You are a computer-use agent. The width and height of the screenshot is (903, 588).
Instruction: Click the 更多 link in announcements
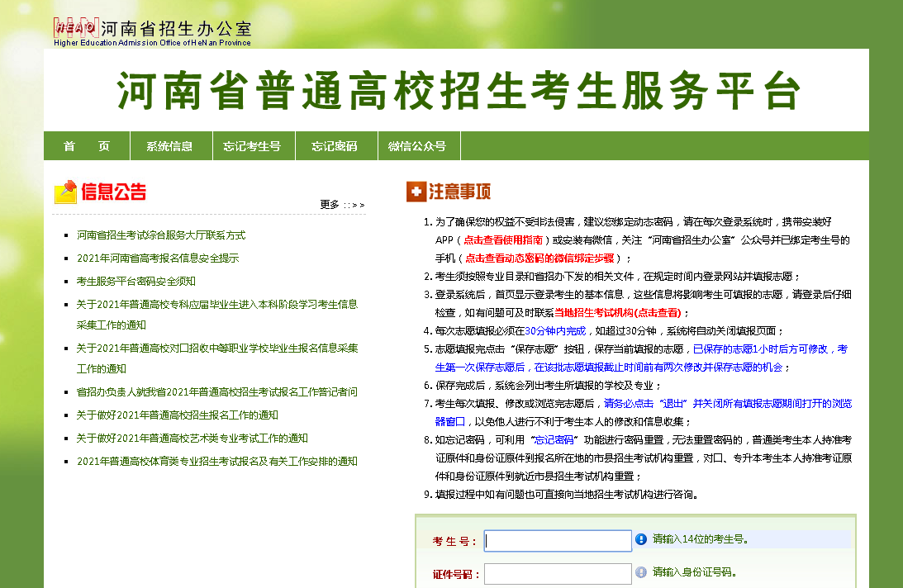pyautogui.click(x=342, y=205)
